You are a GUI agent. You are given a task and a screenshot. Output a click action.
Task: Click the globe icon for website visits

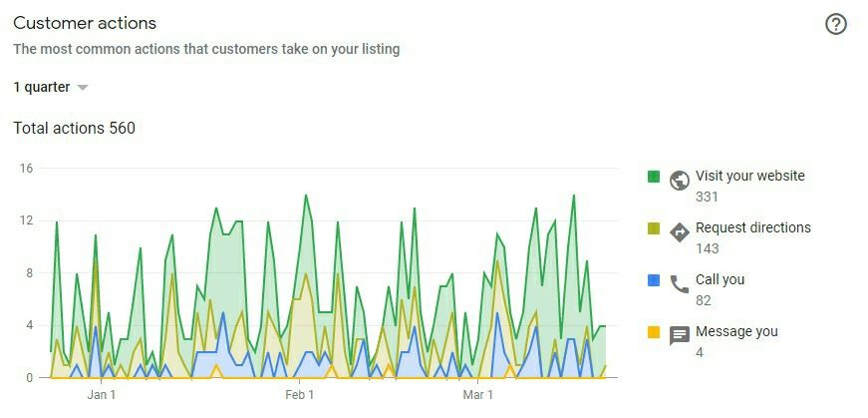tap(680, 181)
